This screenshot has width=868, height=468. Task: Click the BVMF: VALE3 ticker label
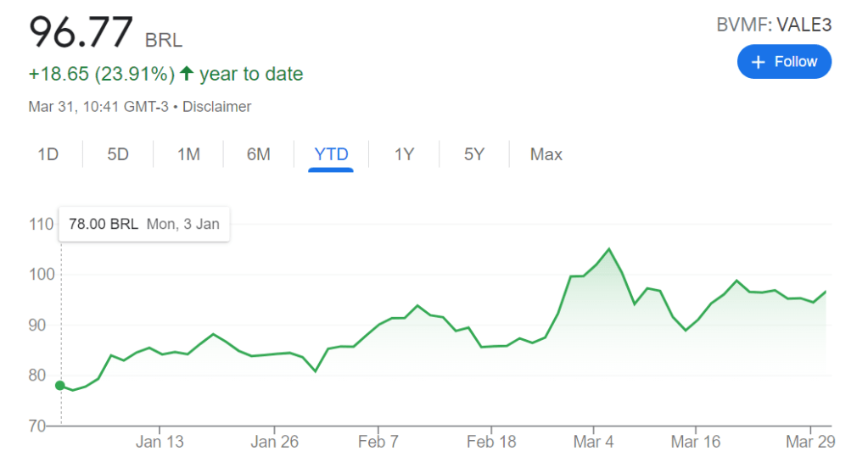tap(774, 25)
